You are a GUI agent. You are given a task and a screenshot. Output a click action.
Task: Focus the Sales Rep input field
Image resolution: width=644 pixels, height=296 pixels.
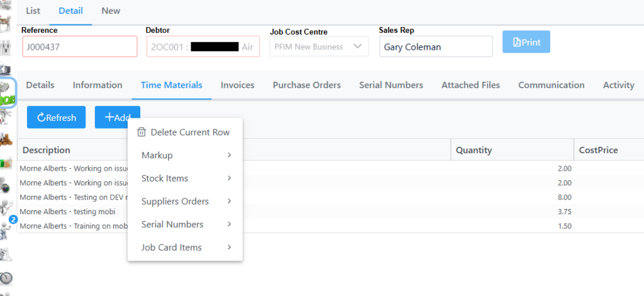pyautogui.click(x=435, y=47)
